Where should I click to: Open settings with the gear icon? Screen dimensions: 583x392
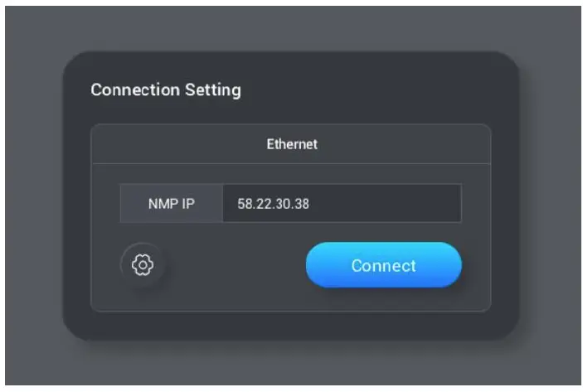(x=143, y=265)
